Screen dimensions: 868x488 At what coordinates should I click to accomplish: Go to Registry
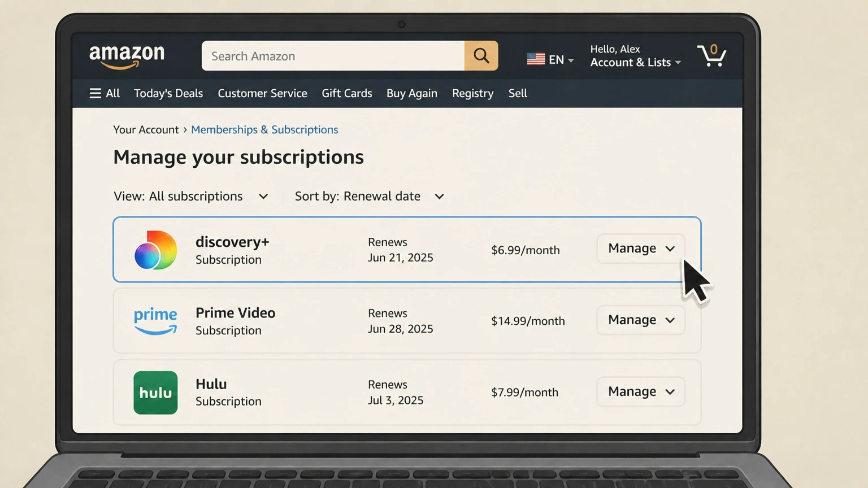[x=472, y=93]
